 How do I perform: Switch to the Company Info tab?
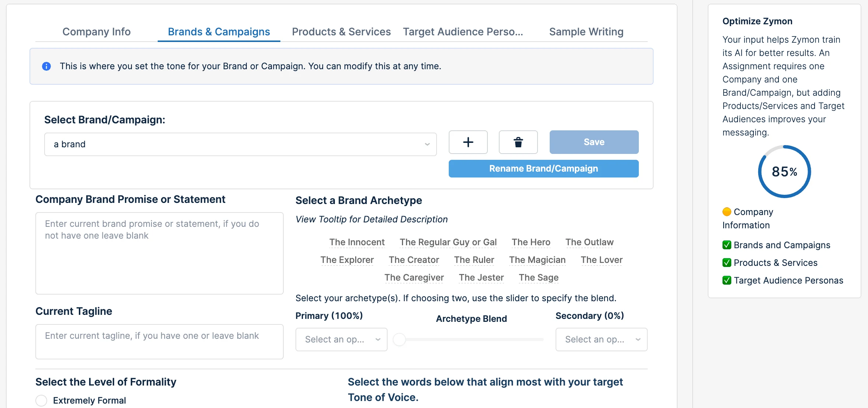click(x=97, y=32)
